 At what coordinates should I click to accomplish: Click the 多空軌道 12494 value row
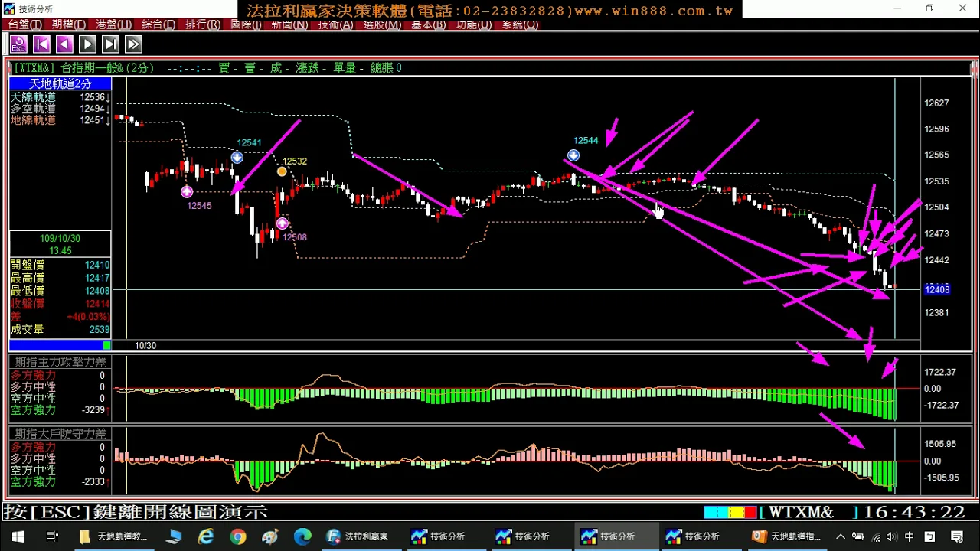(x=60, y=109)
